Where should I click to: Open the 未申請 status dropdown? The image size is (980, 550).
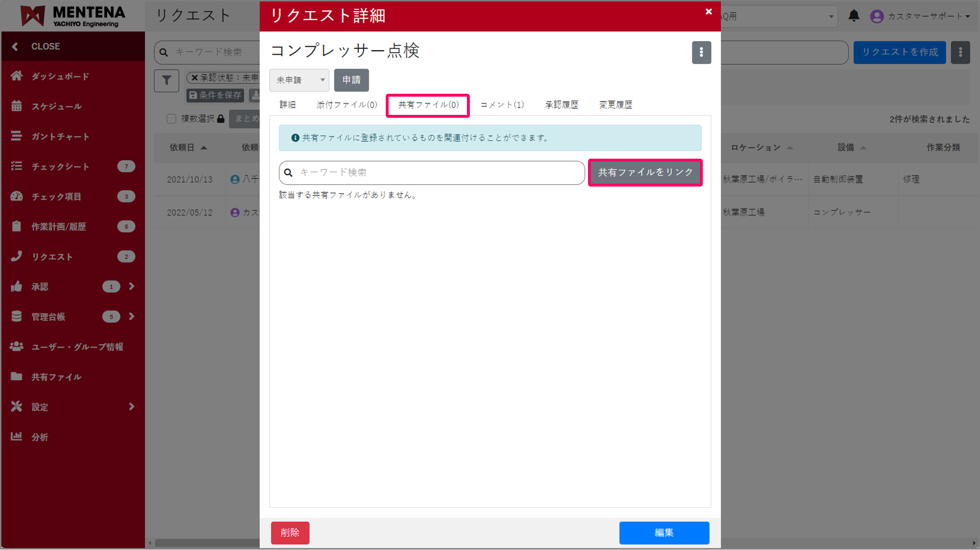coord(299,80)
